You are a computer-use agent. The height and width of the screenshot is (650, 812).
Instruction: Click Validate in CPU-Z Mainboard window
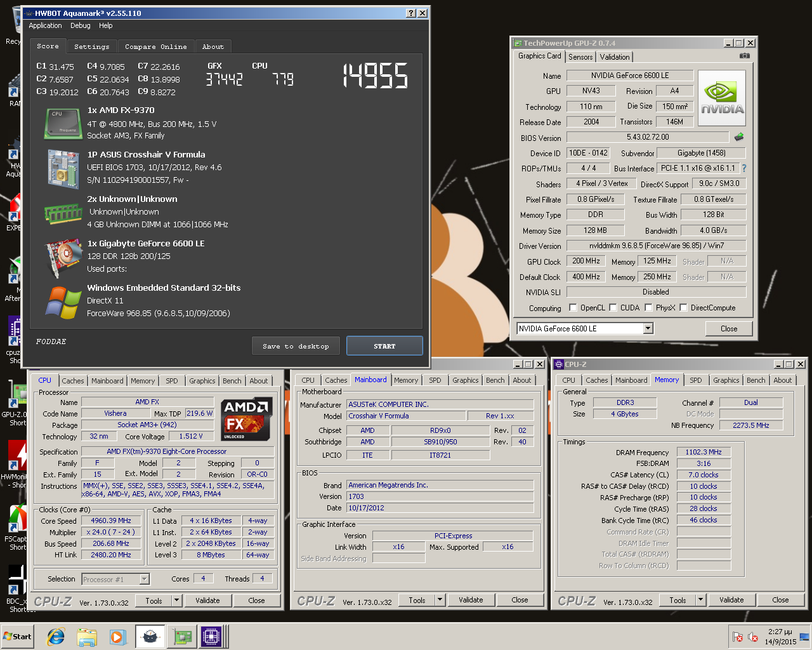coord(471,600)
